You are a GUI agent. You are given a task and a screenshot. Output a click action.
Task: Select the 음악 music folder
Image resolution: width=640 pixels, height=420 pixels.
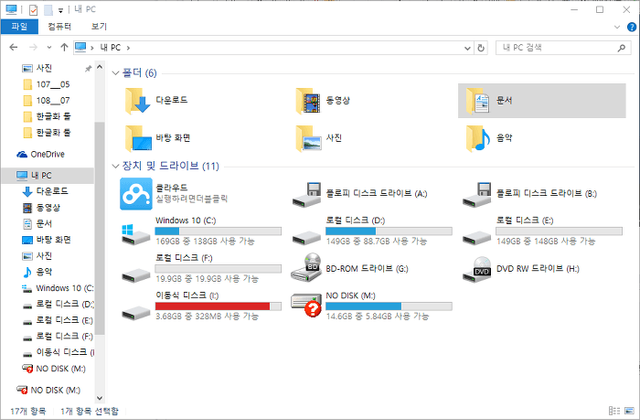coord(478,136)
